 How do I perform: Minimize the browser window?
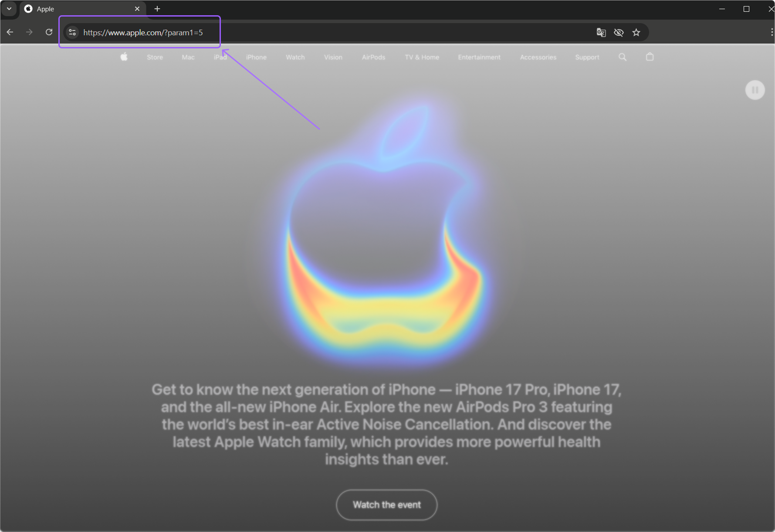722,9
